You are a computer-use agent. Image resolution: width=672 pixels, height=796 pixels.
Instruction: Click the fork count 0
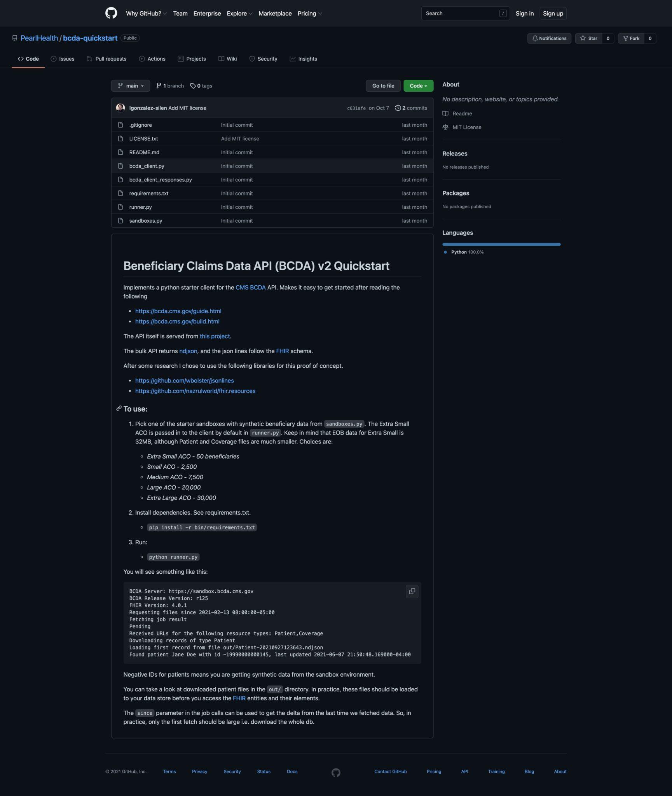tap(650, 38)
